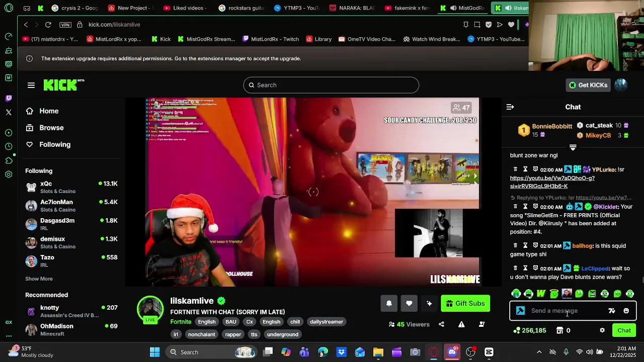Expand the chat leaderboard chevron

pyautogui.click(x=573, y=147)
